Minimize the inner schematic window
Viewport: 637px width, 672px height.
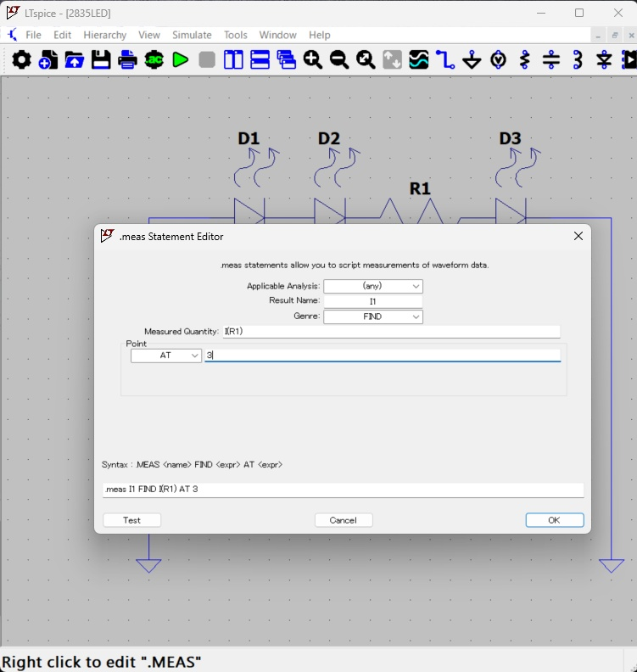click(x=598, y=36)
